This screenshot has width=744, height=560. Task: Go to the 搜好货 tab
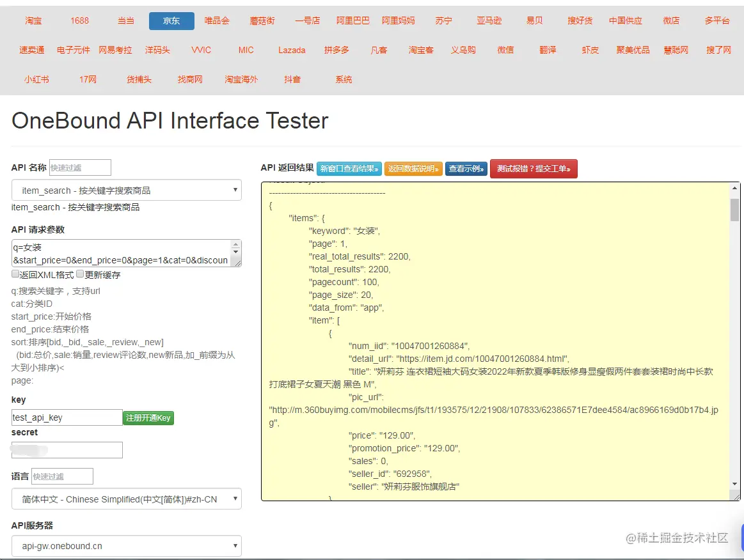580,21
